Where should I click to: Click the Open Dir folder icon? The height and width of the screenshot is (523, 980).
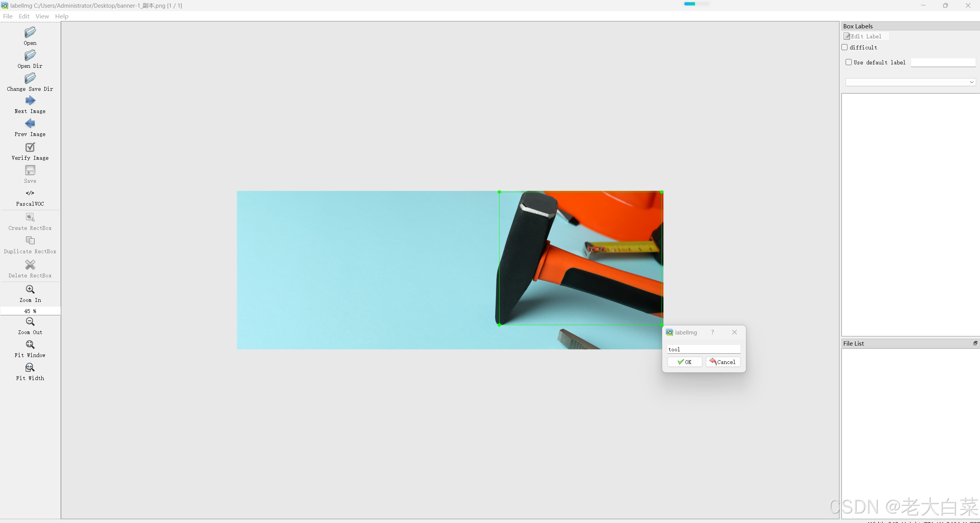click(x=30, y=56)
